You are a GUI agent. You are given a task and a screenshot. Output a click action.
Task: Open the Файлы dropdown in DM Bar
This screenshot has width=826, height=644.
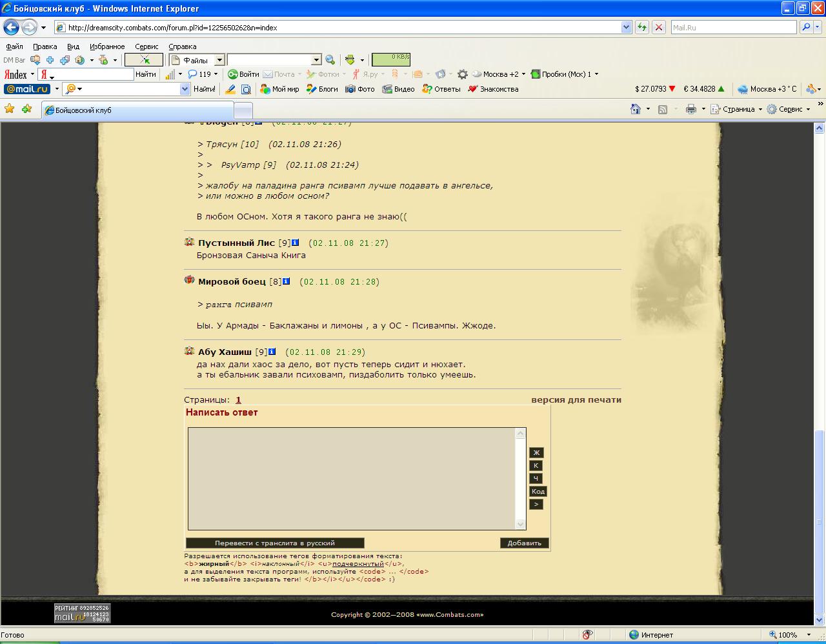click(219, 60)
